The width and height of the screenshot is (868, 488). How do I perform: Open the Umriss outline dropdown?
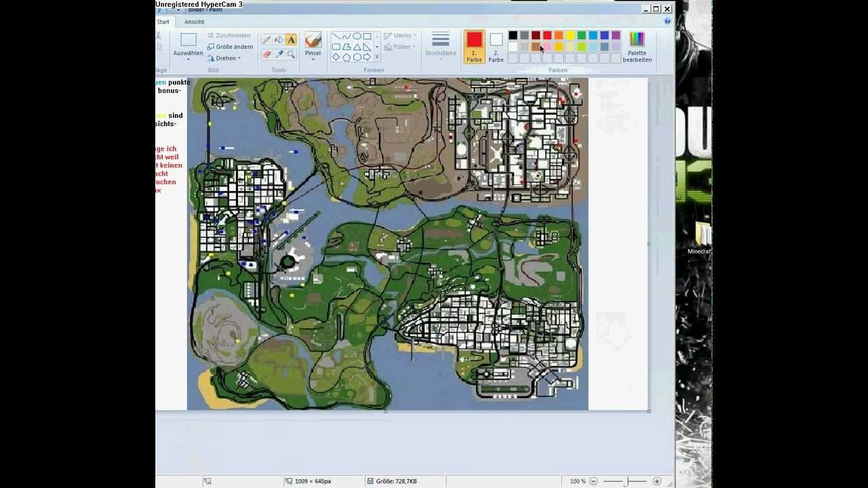click(399, 35)
